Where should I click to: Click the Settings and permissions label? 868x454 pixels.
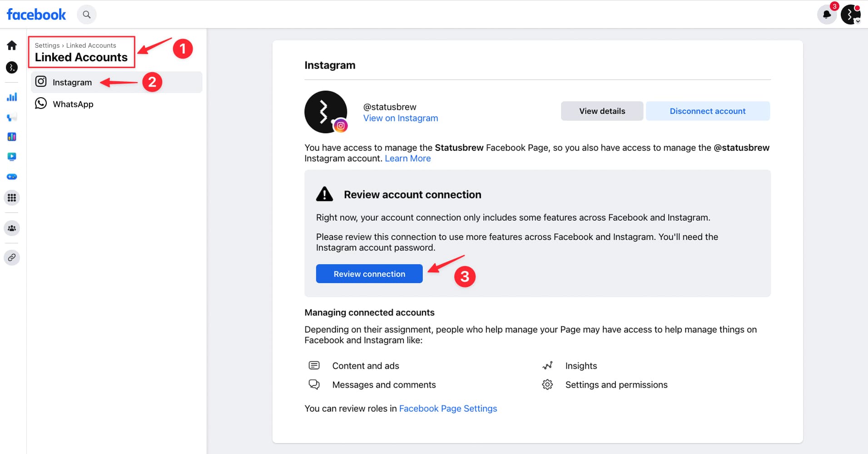[x=616, y=385]
